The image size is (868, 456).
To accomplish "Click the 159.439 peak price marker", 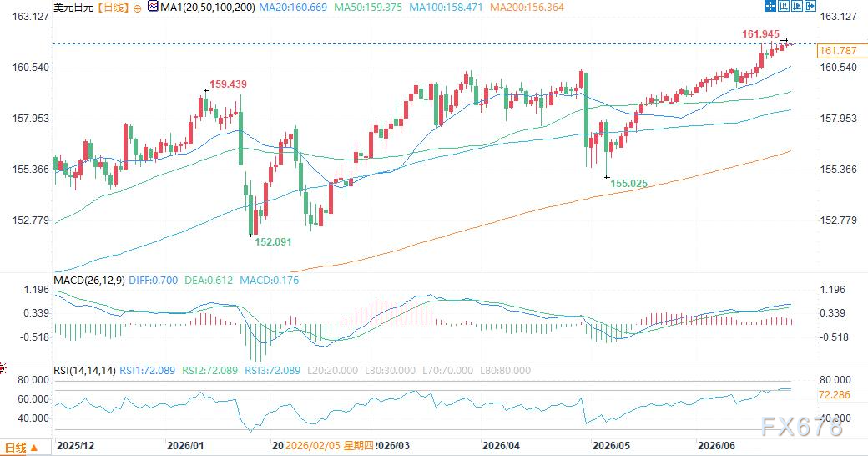I will (x=228, y=84).
